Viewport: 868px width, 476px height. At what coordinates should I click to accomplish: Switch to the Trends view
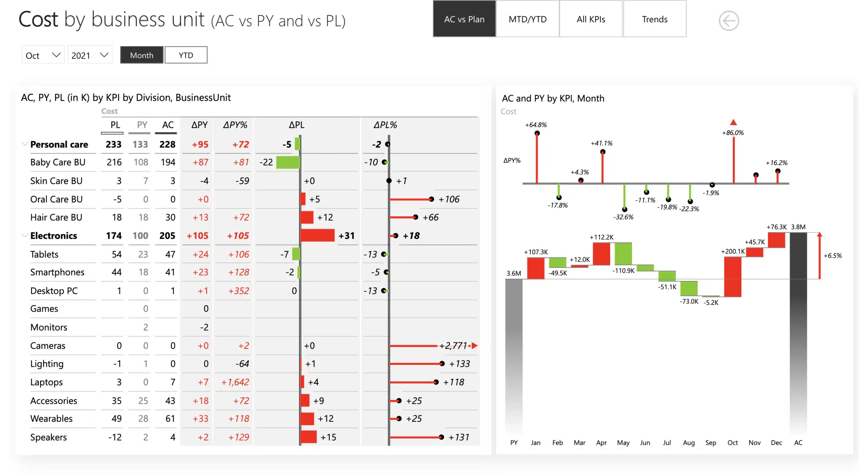(655, 19)
